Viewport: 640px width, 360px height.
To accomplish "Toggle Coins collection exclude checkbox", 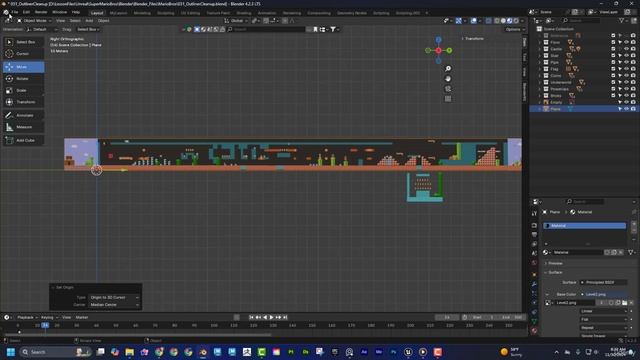I will (613, 76).
